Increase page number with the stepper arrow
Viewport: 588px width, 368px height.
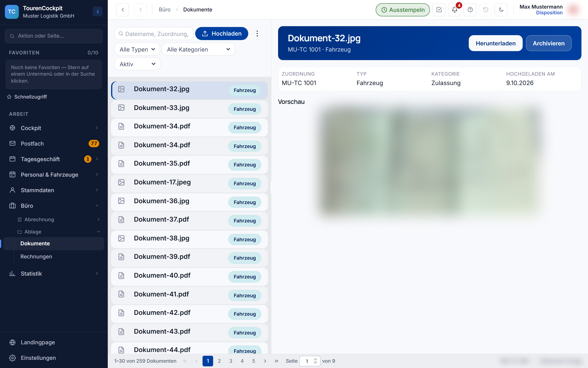(x=315, y=359)
